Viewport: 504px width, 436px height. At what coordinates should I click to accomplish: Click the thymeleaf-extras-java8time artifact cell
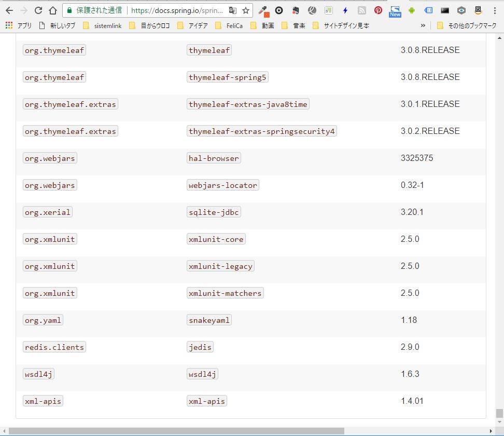pos(248,104)
